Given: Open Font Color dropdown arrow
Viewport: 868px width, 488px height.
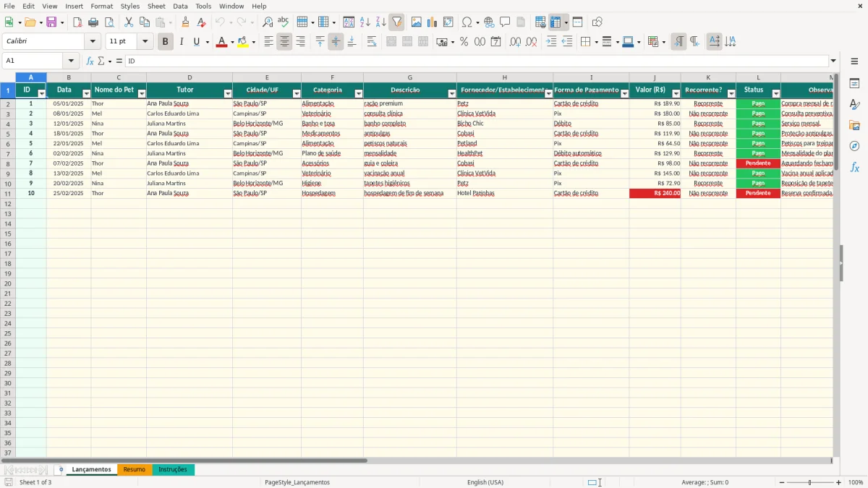Looking at the screenshot, I should tap(231, 42).
